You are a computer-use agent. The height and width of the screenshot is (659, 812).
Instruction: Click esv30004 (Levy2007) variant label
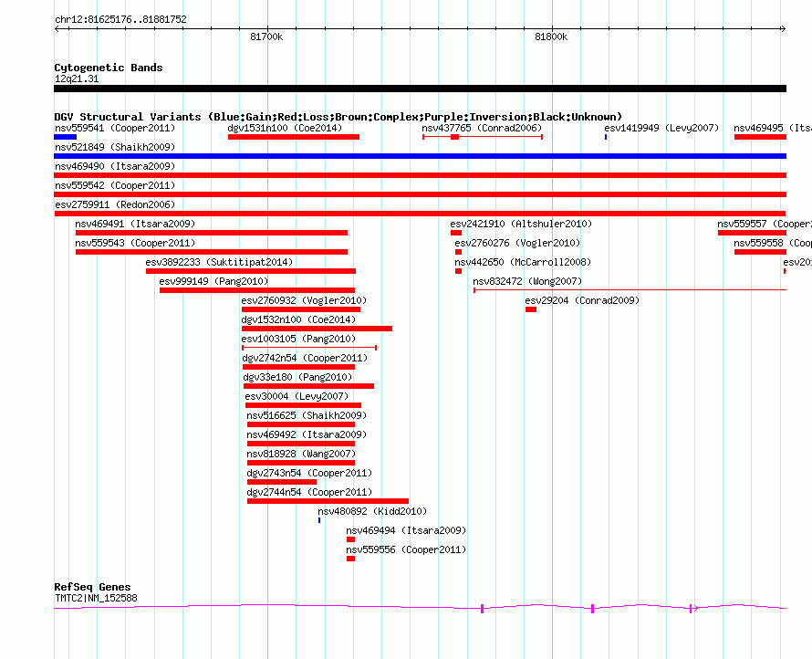click(x=297, y=396)
